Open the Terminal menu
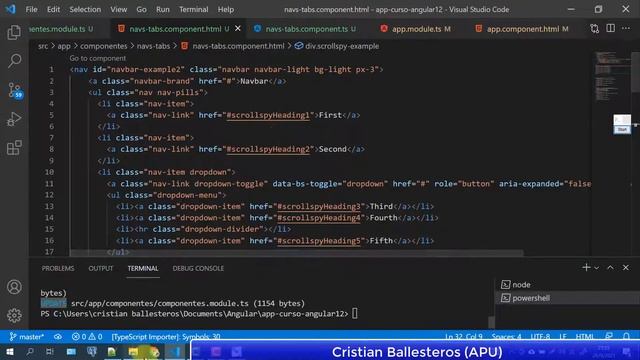640x360 pixels. click(193, 9)
